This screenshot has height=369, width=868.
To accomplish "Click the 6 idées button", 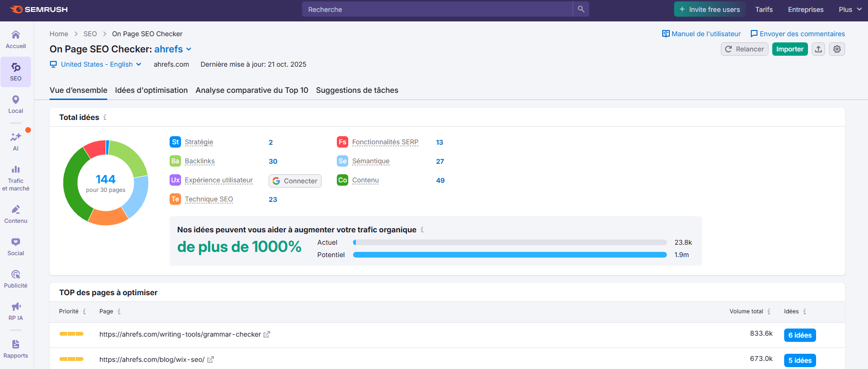I will click(800, 335).
